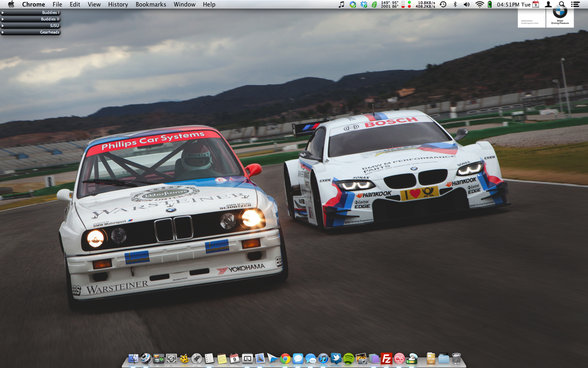Open the yellow Stickies notes icon in Dock

coord(222,359)
